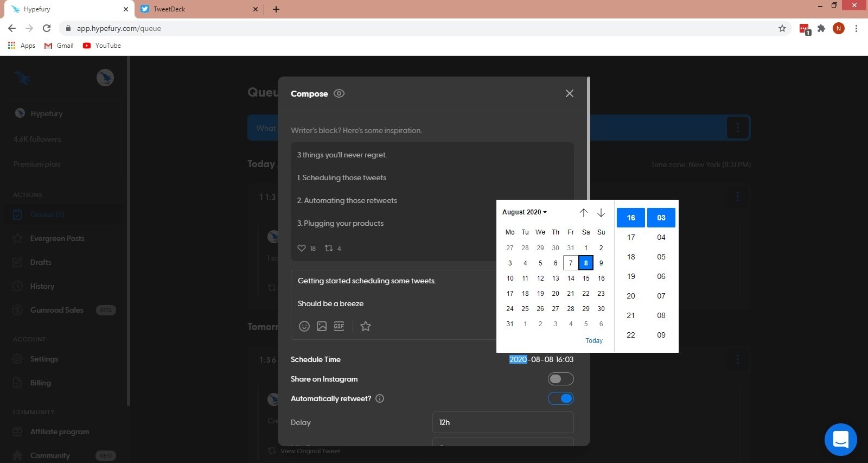This screenshot has width=868, height=463.
Task: Show info about automatic retweet
Action: (x=380, y=398)
